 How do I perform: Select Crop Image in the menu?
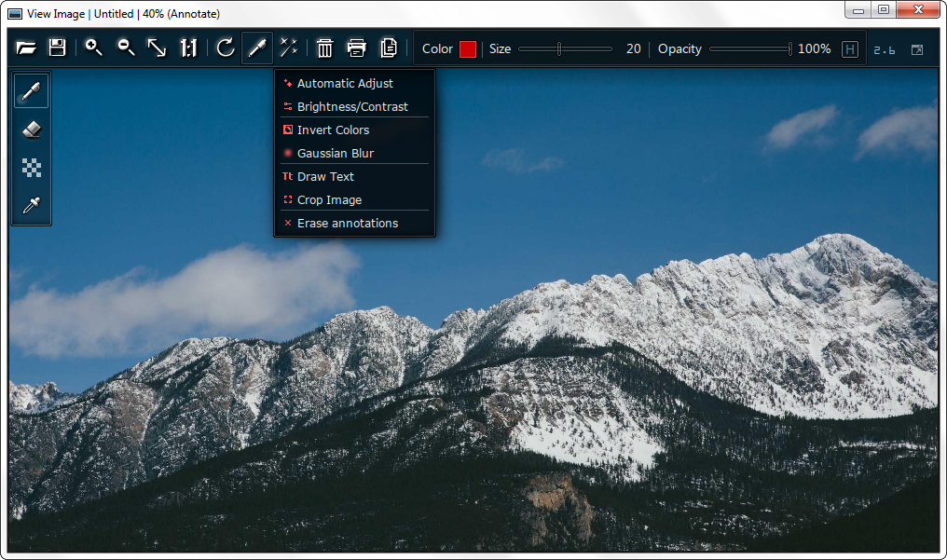click(329, 199)
